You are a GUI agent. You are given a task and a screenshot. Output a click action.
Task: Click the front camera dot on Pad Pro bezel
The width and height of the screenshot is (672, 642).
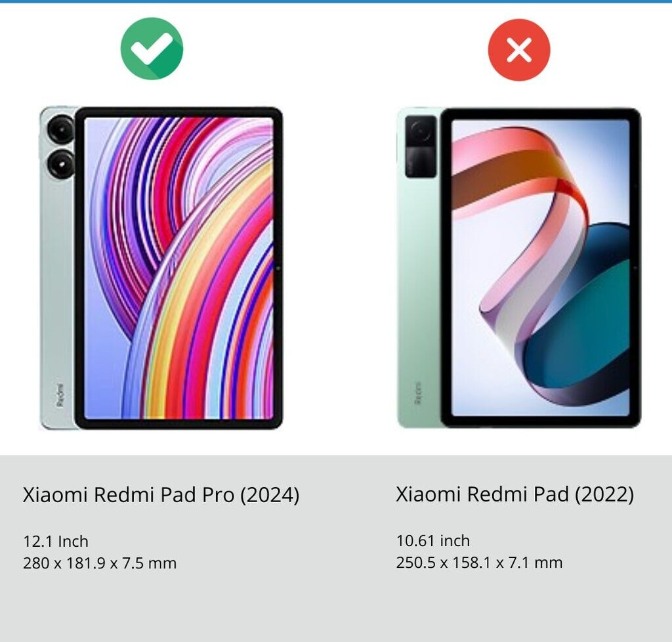(278, 268)
